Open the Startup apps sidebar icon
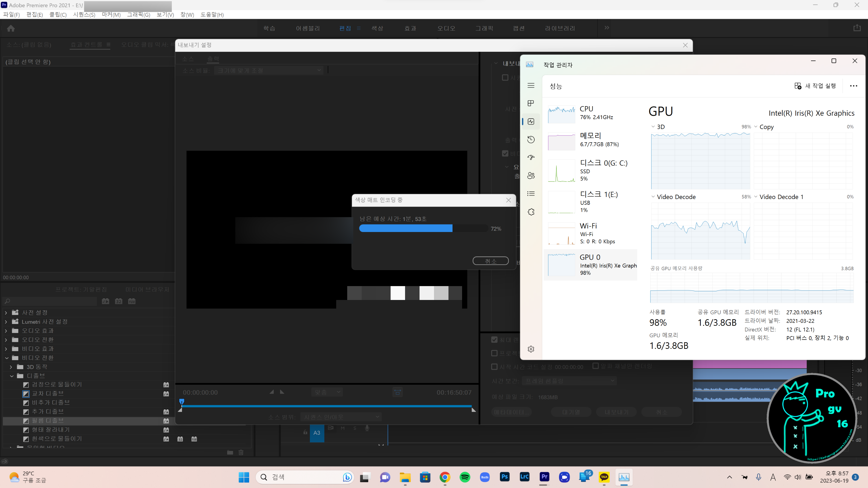The height and width of the screenshot is (488, 868). 531,158
